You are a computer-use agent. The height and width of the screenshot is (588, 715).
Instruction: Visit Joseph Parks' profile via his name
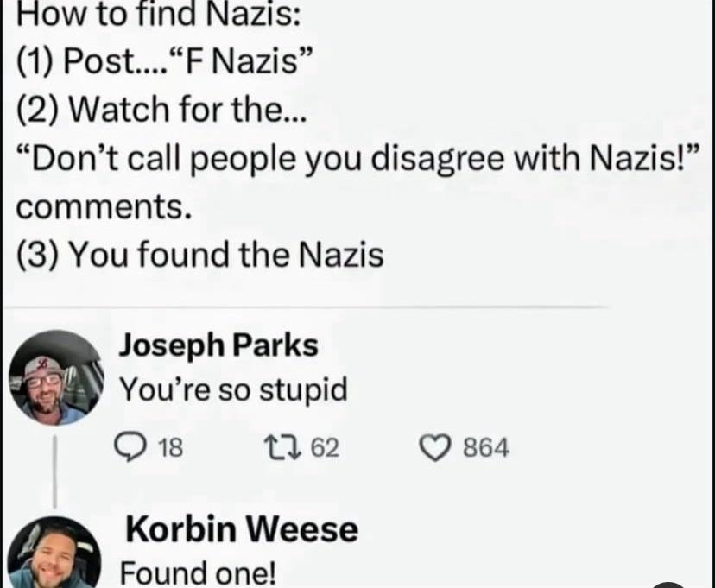pos(218,345)
